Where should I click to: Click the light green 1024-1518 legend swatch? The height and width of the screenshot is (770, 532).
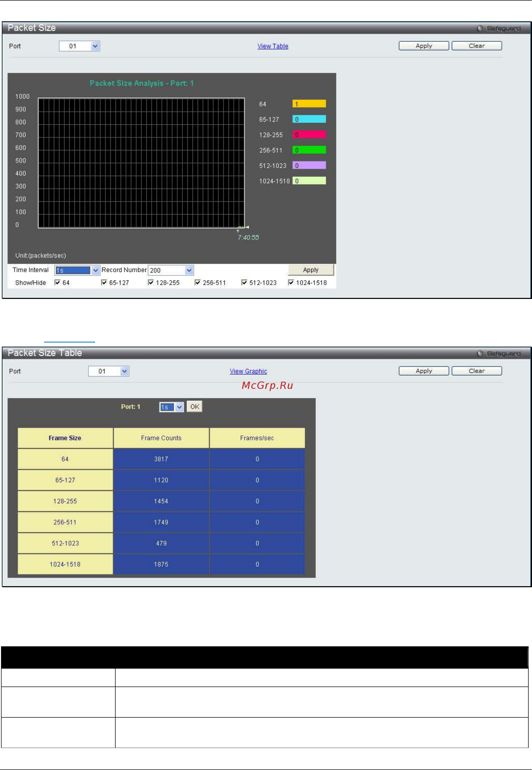309,180
